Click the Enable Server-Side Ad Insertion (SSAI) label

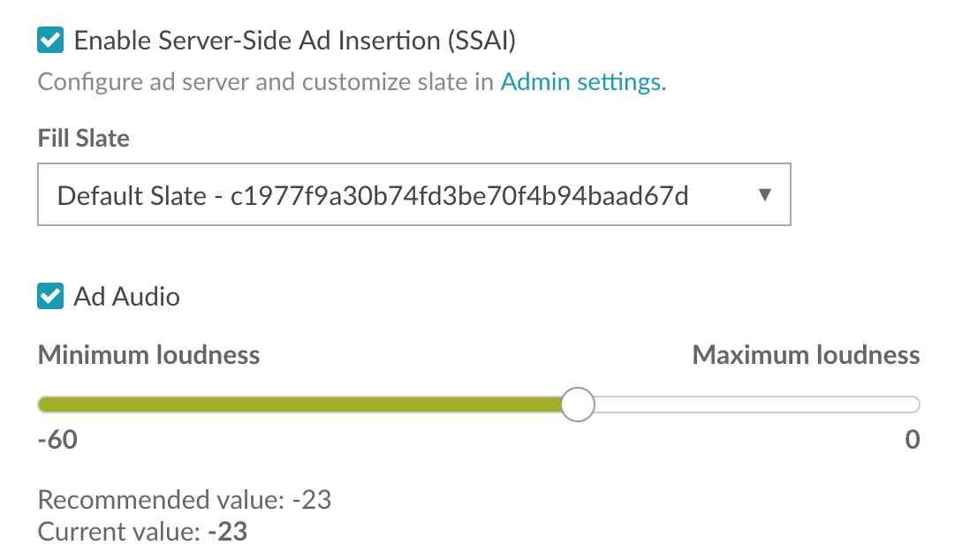(294, 41)
